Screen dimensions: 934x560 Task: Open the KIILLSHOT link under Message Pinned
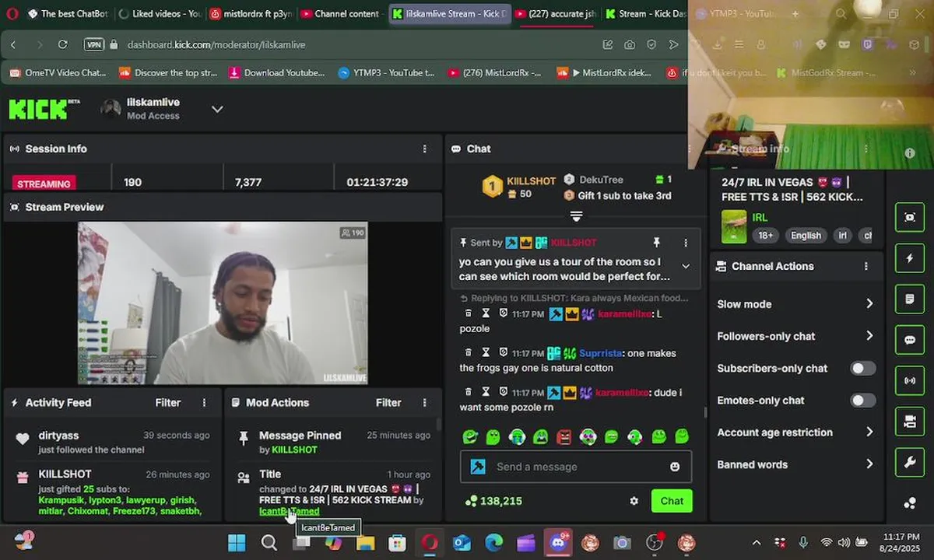tap(294, 450)
